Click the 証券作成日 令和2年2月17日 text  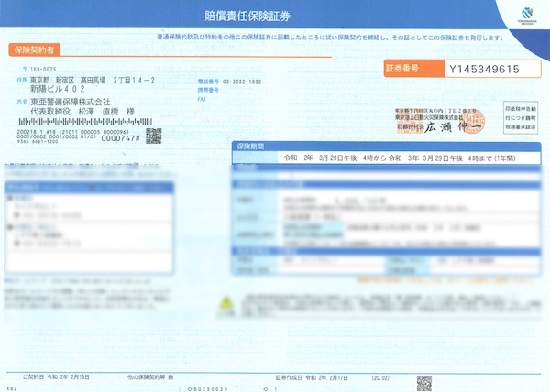coord(312,377)
